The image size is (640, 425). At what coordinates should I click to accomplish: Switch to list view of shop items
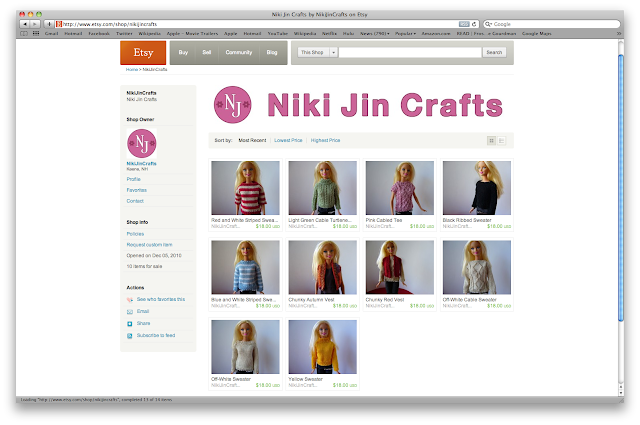pyautogui.click(x=502, y=140)
